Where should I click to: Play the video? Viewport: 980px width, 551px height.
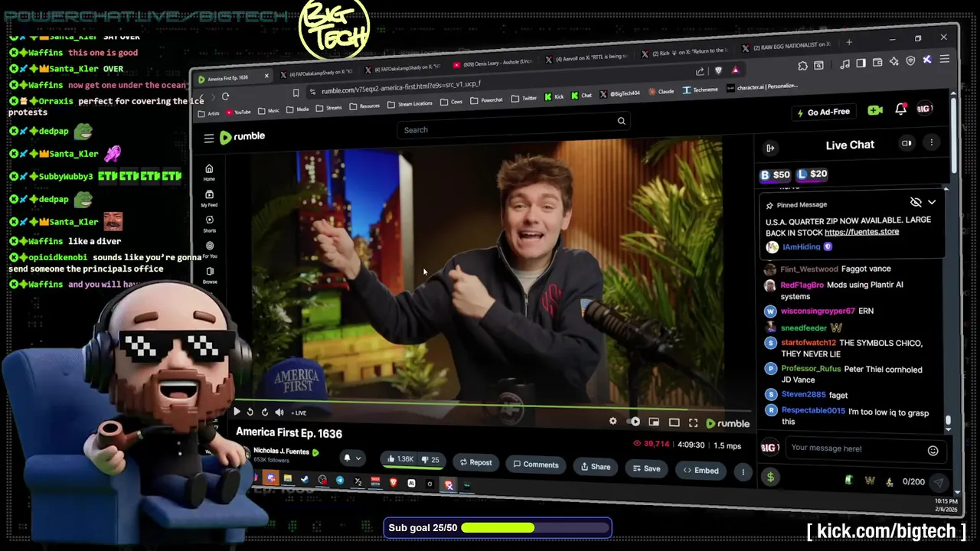pos(236,412)
